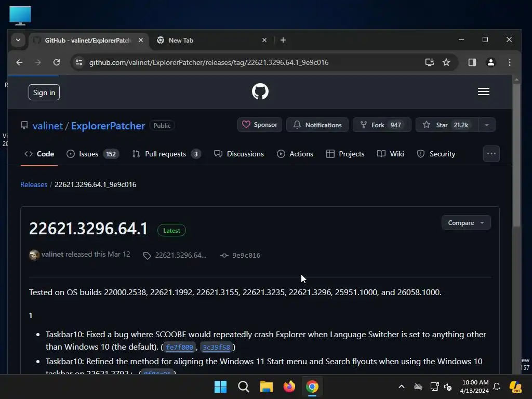Open the muted volume icon in tray
Image resolution: width=532 pixels, height=399 pixels.
click(x=448, y=387)
